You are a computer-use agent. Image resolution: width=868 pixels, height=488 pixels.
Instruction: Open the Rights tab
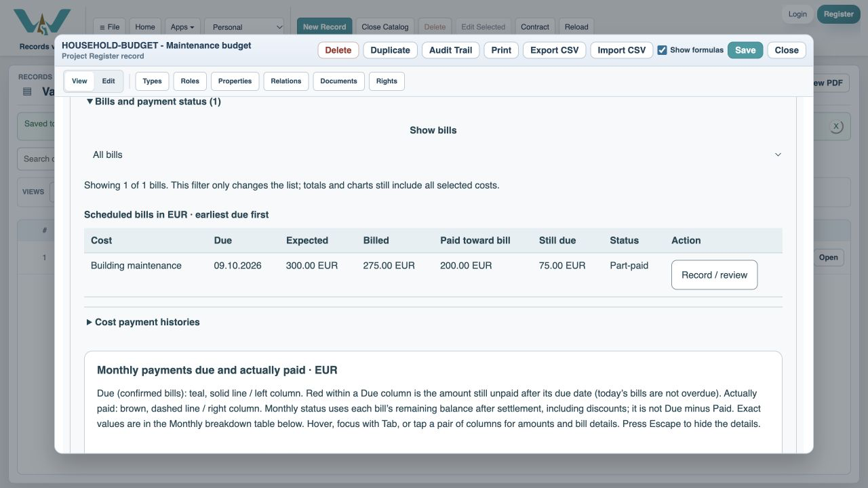[x=387, y=81]
